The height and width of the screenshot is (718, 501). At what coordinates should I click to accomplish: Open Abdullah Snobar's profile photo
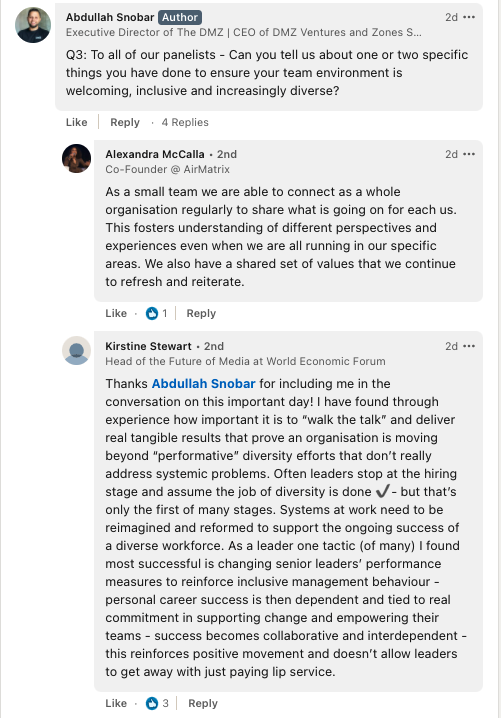click(33, 25)
